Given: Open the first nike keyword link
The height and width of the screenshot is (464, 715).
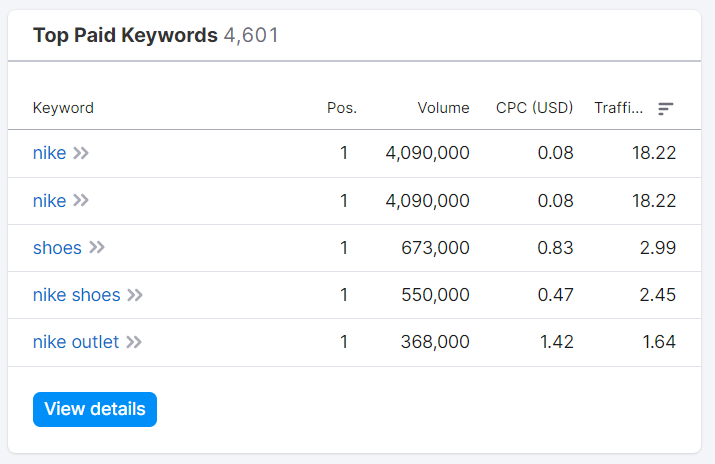Looking at the screenshot, I should [x=49, y=153].
